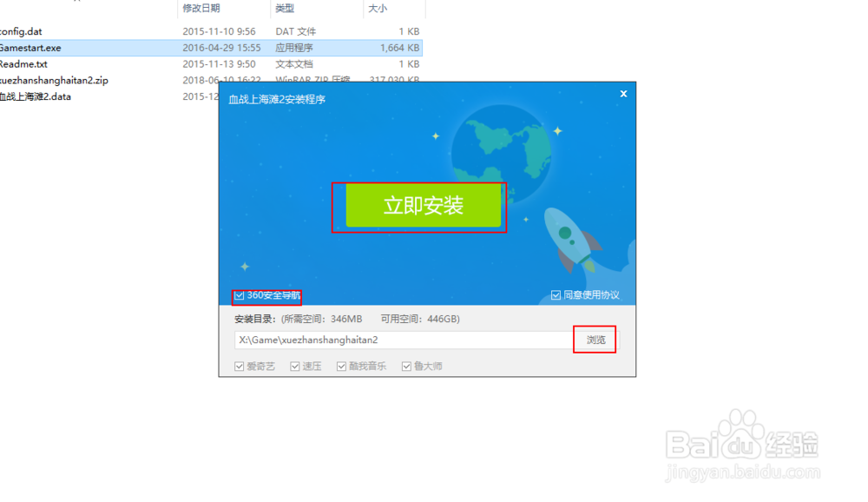The image size is (868, 502).
Task: Click the green 立即安装 install button
Action: 424,206
